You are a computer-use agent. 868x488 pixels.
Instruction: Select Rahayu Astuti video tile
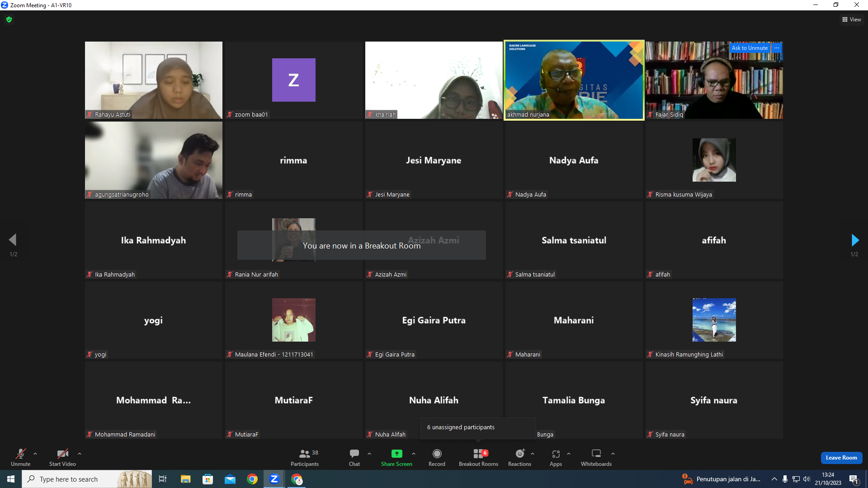click(154, 80)
